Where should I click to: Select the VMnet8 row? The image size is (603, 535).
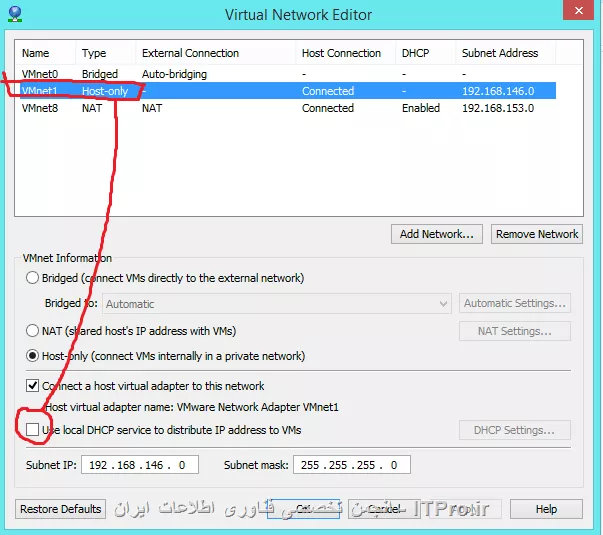click(288, 108)
